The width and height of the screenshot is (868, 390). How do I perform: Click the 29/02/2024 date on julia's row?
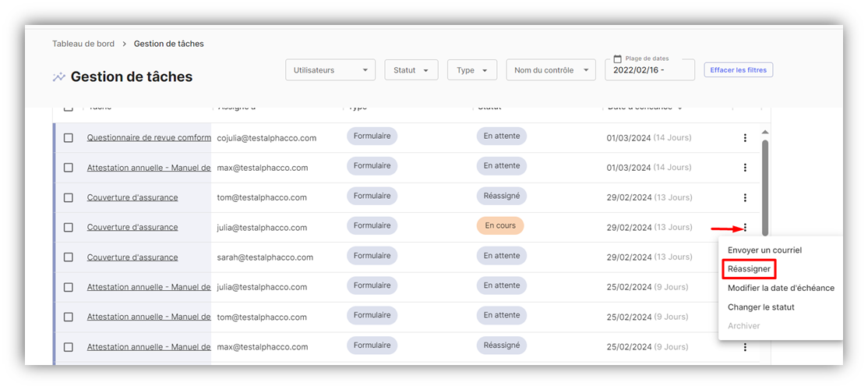coord(629,227)
